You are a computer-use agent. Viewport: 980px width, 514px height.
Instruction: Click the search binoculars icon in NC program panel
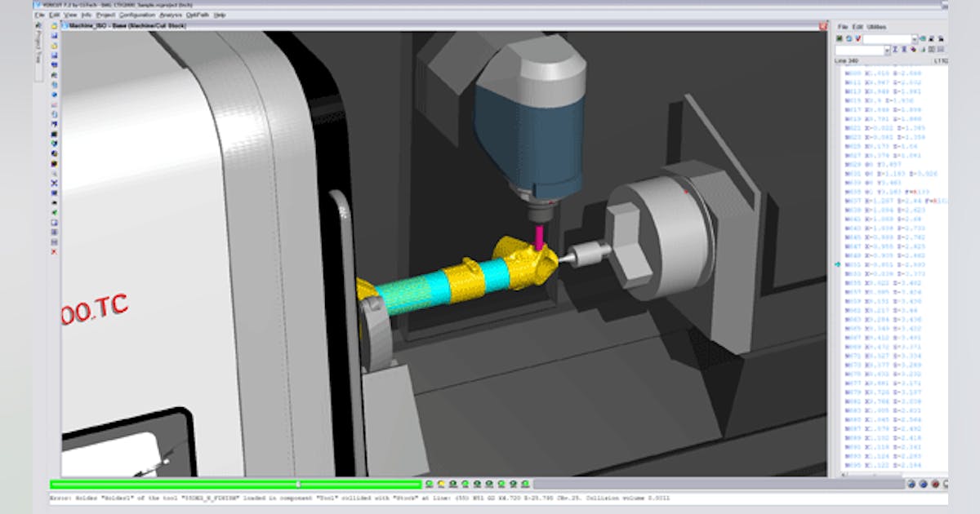pyautogui.click(x=941, y=39)
